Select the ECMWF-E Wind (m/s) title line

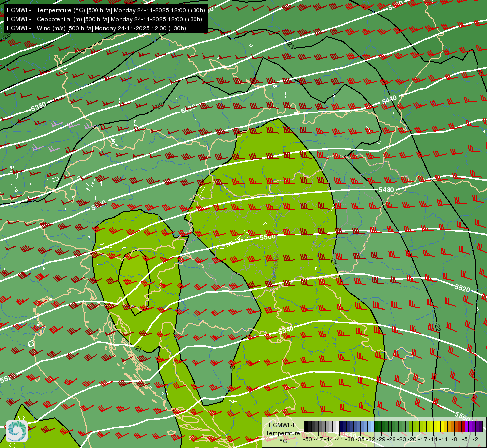click(97, 28)
